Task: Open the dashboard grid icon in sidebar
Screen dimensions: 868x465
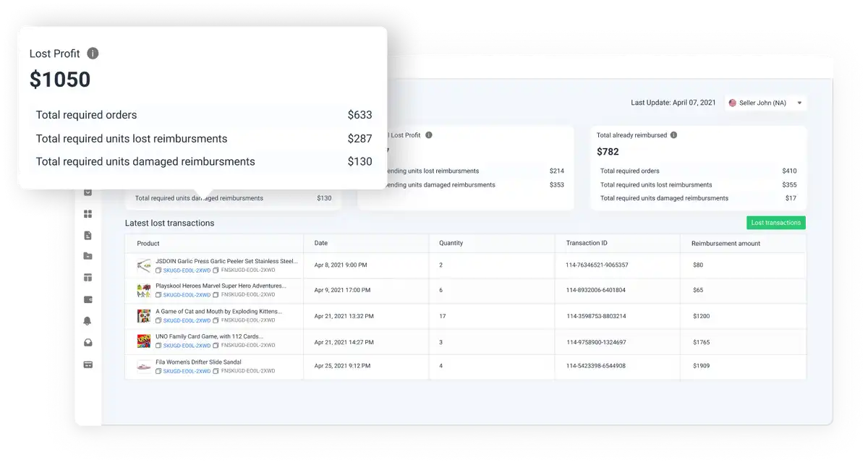Action: [88, 213]
